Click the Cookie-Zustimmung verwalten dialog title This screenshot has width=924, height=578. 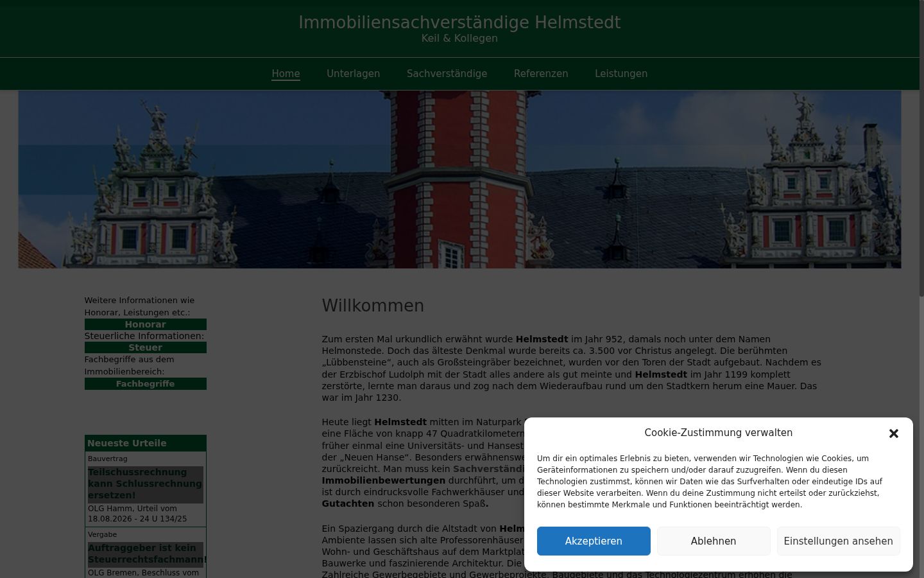tap(719, 433)
